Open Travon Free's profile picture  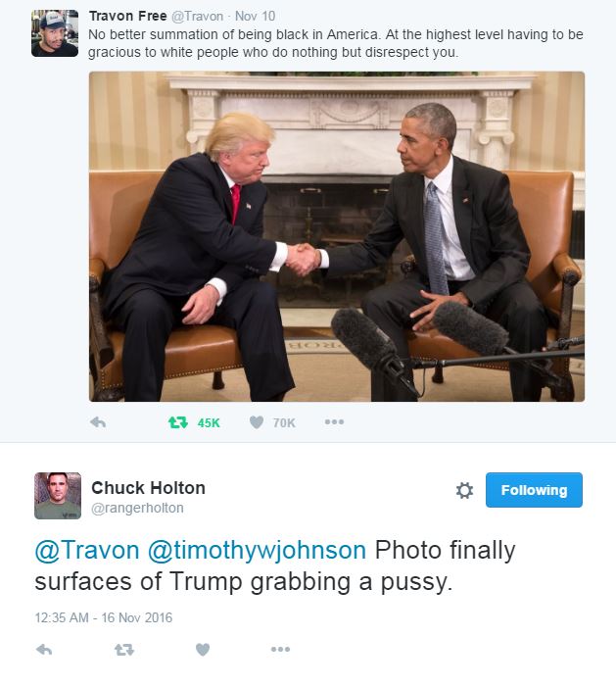(x=55, y=33)
